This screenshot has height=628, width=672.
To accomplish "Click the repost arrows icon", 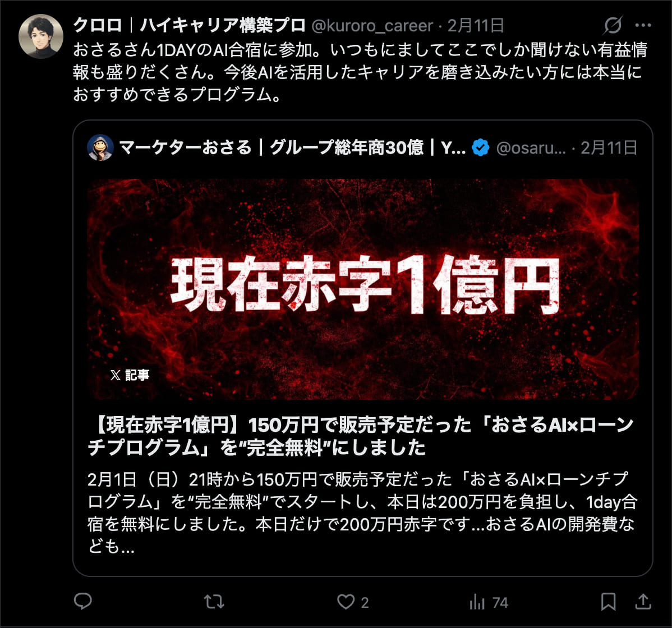I will point(214,602).
